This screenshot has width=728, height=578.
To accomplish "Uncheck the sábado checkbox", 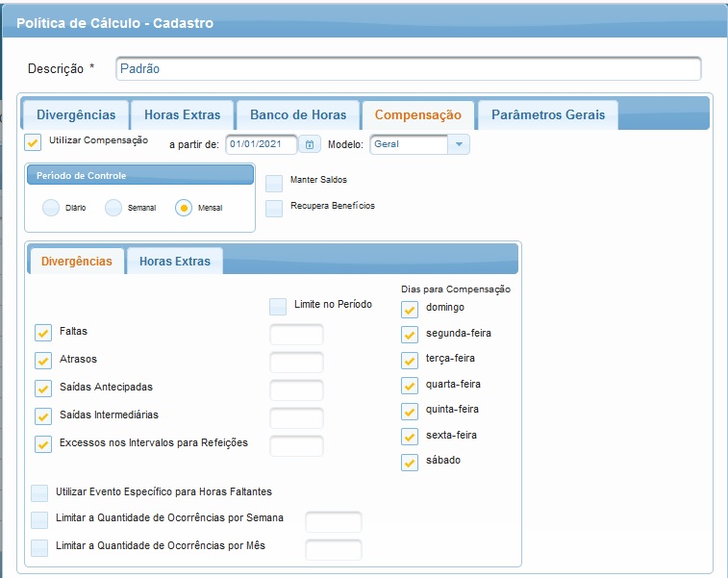I will pos(410,463).
